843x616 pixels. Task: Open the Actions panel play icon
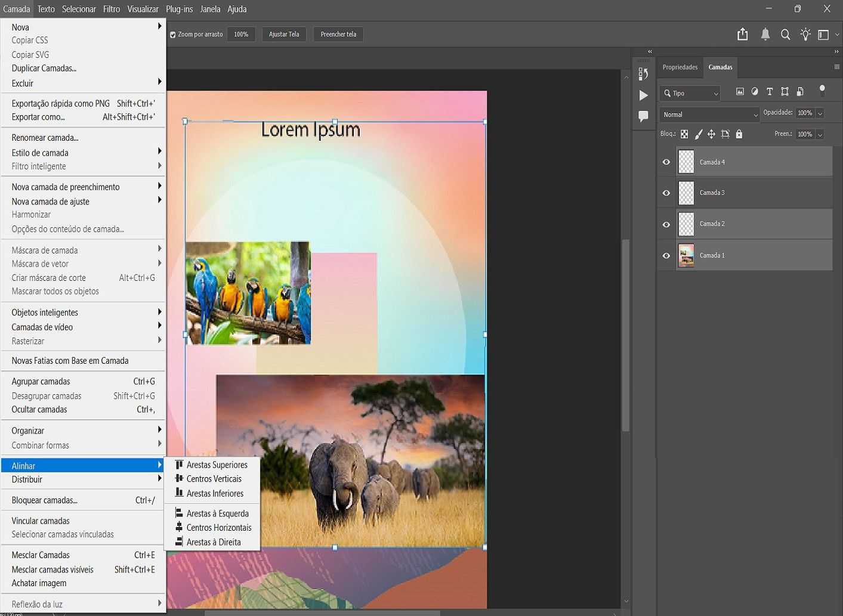[643, 95]
